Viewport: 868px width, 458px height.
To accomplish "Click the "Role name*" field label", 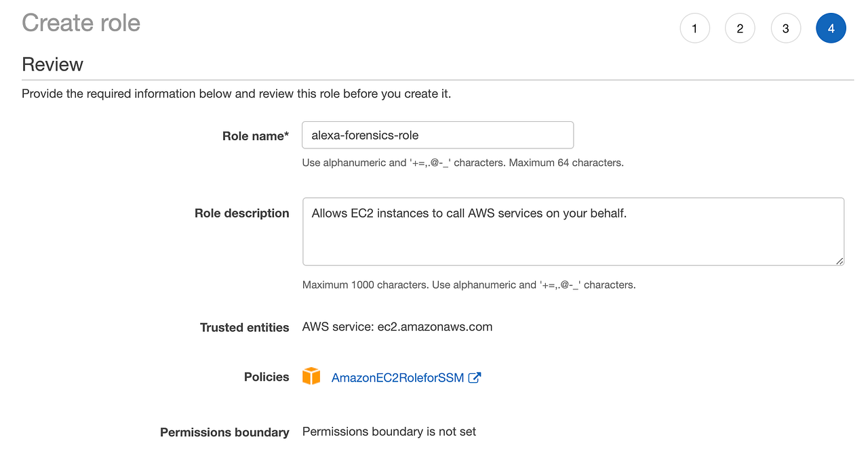I will pyautogui.click(x=255, y=136).
